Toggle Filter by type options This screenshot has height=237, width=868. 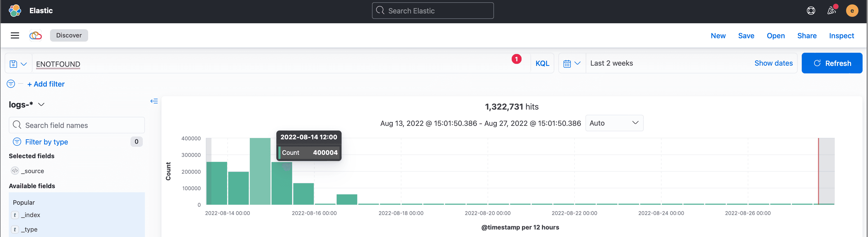coord(46,142)
